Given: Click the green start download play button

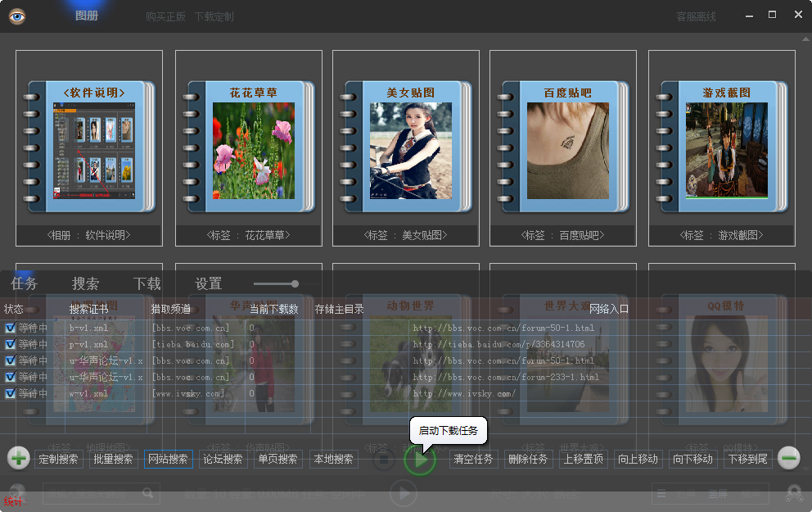Looking at the screenshot, I should [x=419, y=460].
